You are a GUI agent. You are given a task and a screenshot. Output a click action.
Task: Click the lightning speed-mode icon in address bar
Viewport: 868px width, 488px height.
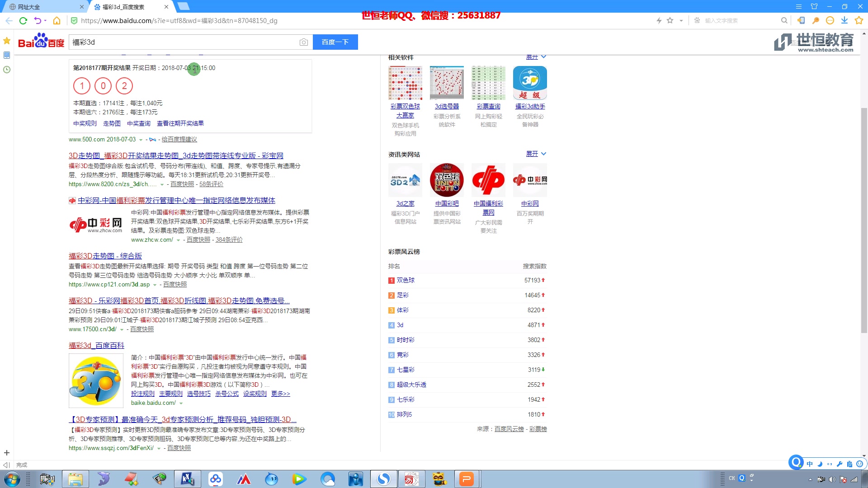point(659,20)
